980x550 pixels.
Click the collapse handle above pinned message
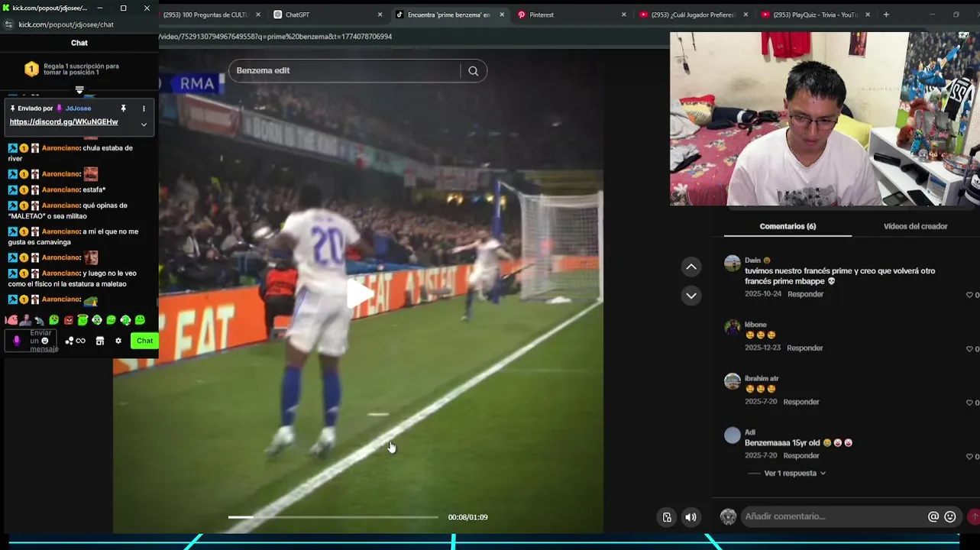[x=79, y=90]
